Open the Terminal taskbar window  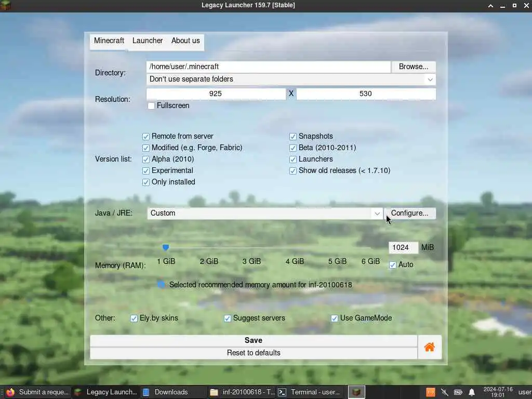point(310,392)
